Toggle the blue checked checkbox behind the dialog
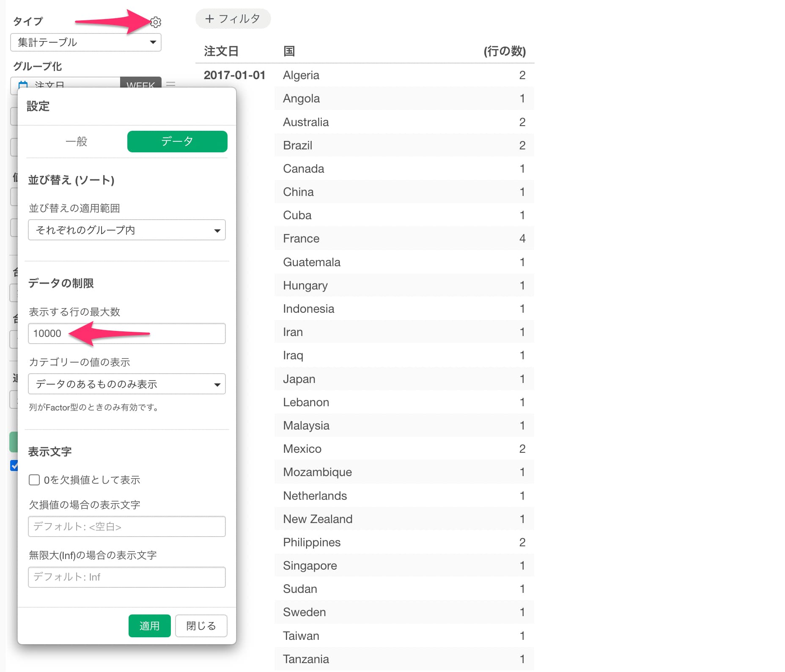 point(14,465)
